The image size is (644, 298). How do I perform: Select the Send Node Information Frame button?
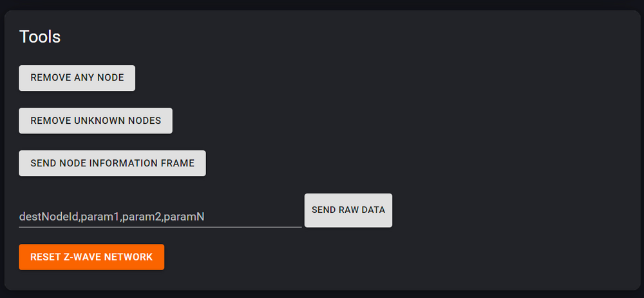(x=112, y=163)
